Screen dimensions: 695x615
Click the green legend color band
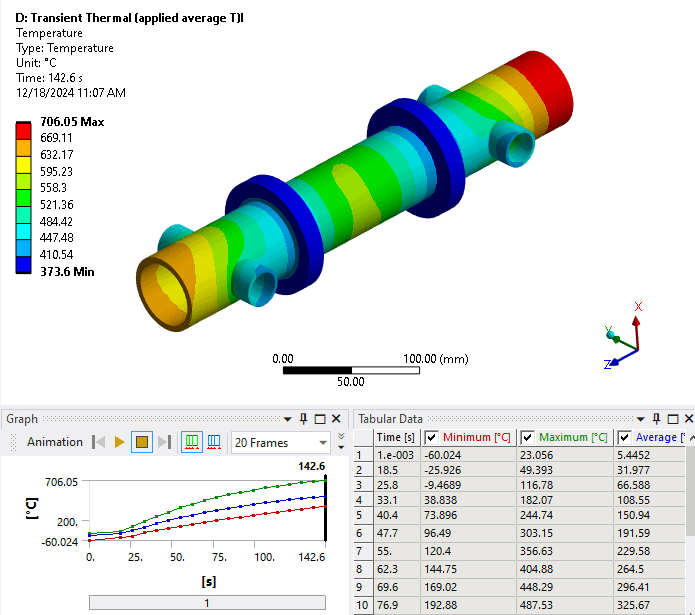(x=23, y=198)
